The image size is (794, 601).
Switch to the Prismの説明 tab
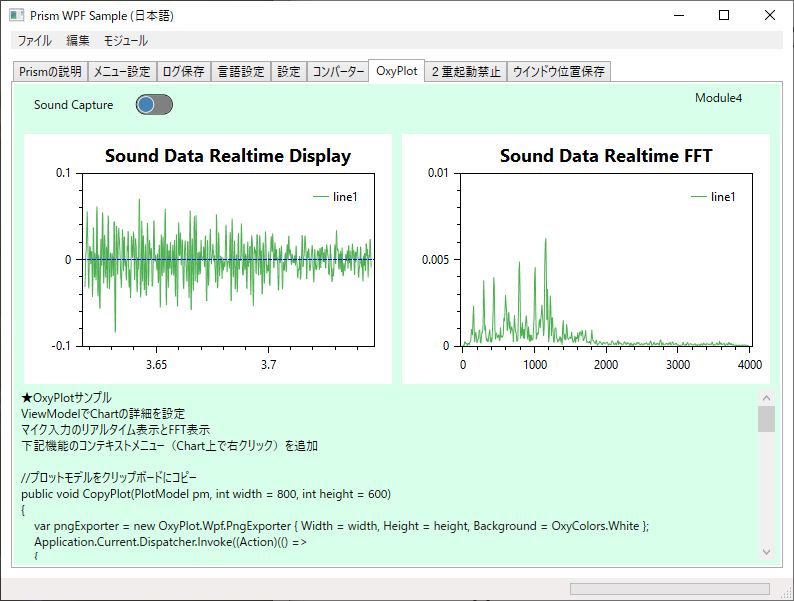pyautogui.click(x=50, y=71)
